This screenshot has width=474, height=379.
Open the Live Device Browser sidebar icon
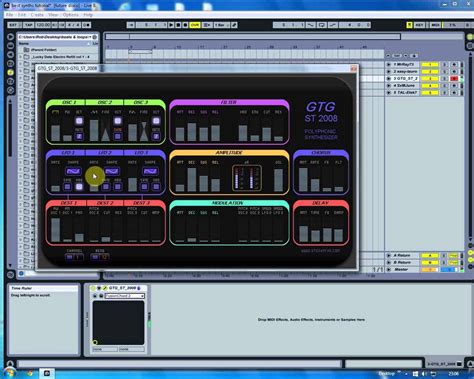pyautogui.click(x=11, y=46)
